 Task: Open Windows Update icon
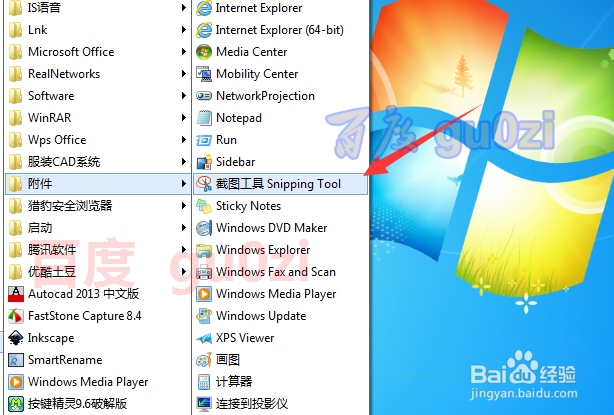[x=204, y=316]
